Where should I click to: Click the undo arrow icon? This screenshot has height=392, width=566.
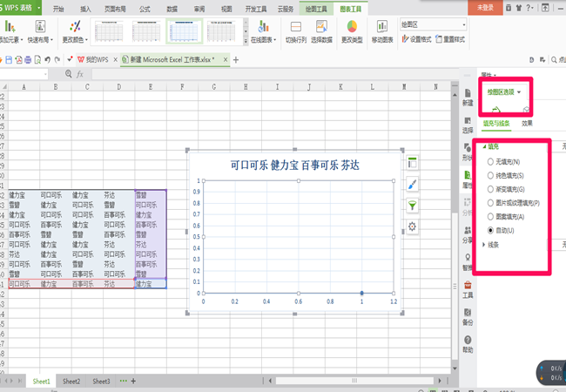tap(47, 60)
